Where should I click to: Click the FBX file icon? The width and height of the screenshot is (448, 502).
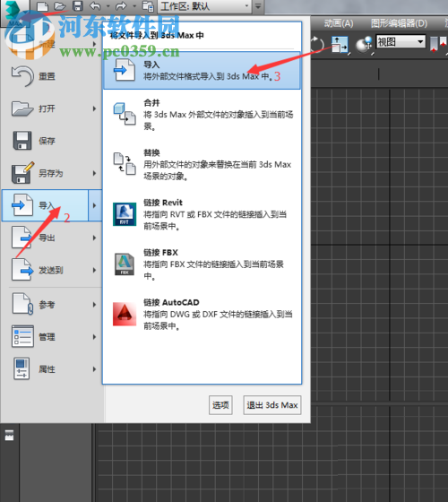click(x=125, y=264)
